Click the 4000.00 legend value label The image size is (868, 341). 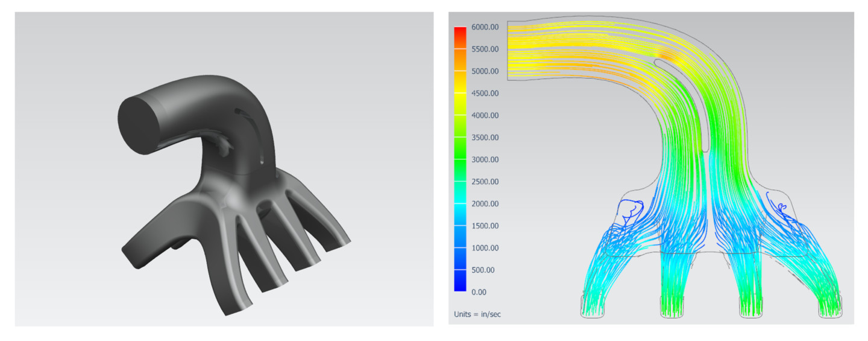pos(486,115)
